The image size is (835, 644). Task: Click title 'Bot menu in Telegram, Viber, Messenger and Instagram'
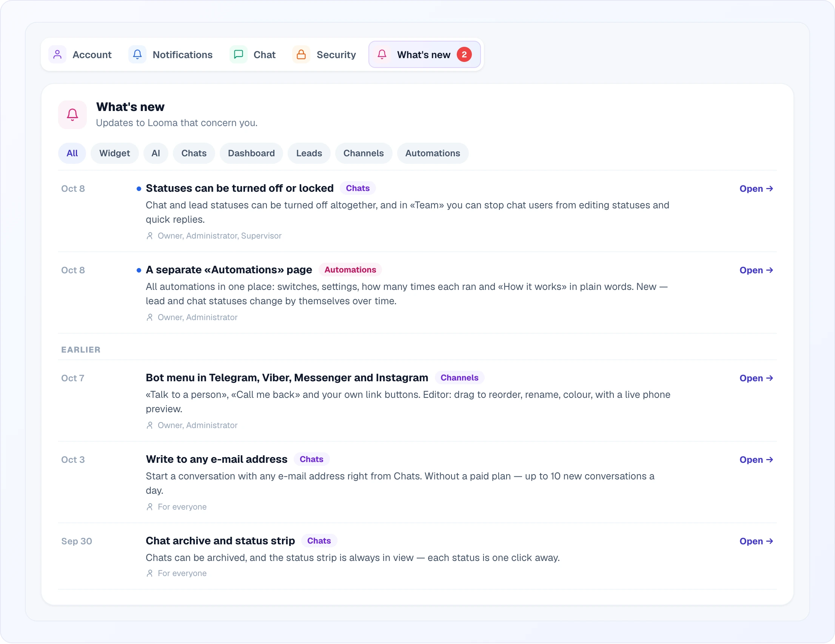coord(287,378)
